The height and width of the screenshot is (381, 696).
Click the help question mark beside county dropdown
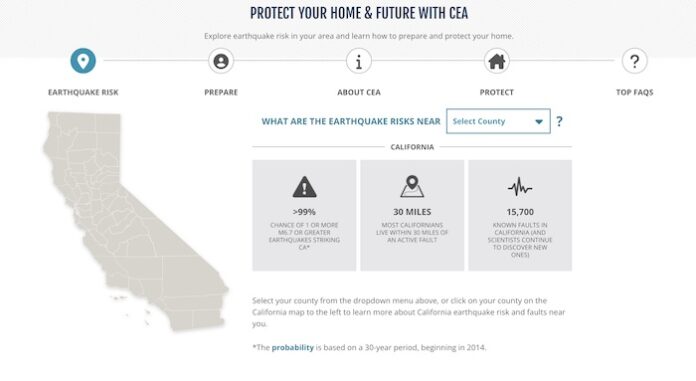pyautogui.click(x=559, y=121)
